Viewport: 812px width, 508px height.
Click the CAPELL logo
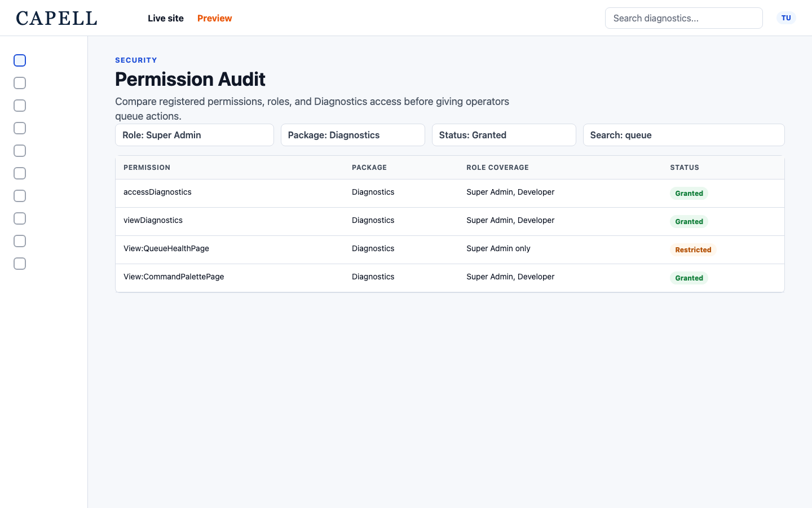click(x=56, y=18)
